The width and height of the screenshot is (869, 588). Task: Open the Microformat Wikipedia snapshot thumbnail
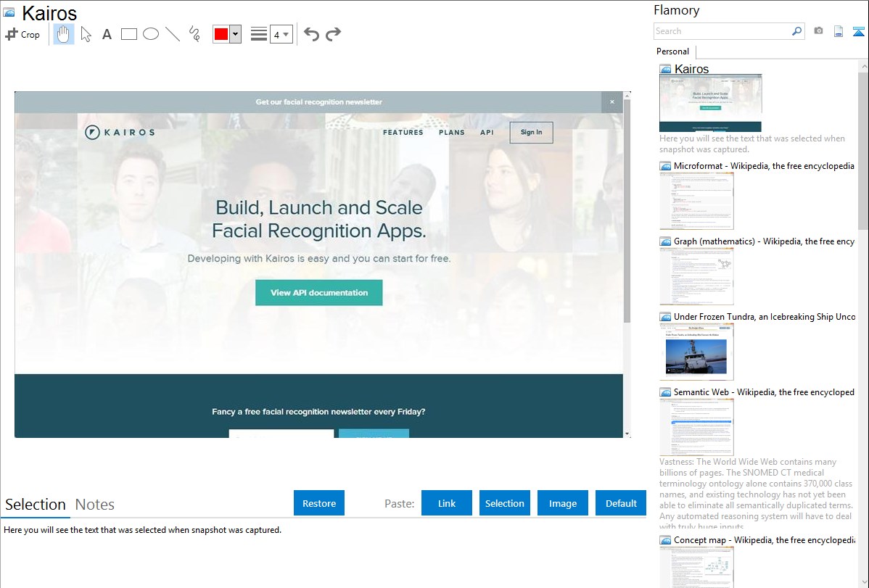click(x=696, y=201)
